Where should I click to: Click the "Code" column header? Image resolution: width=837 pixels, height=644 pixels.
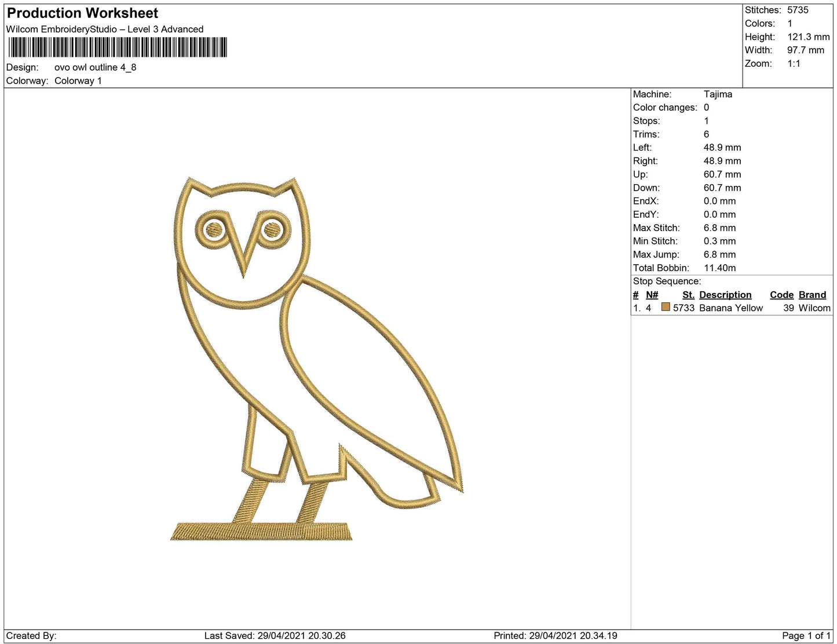[782, 295]
